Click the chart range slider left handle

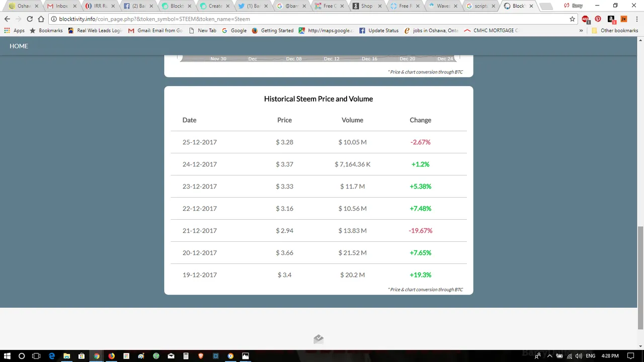tap(180, 58)
